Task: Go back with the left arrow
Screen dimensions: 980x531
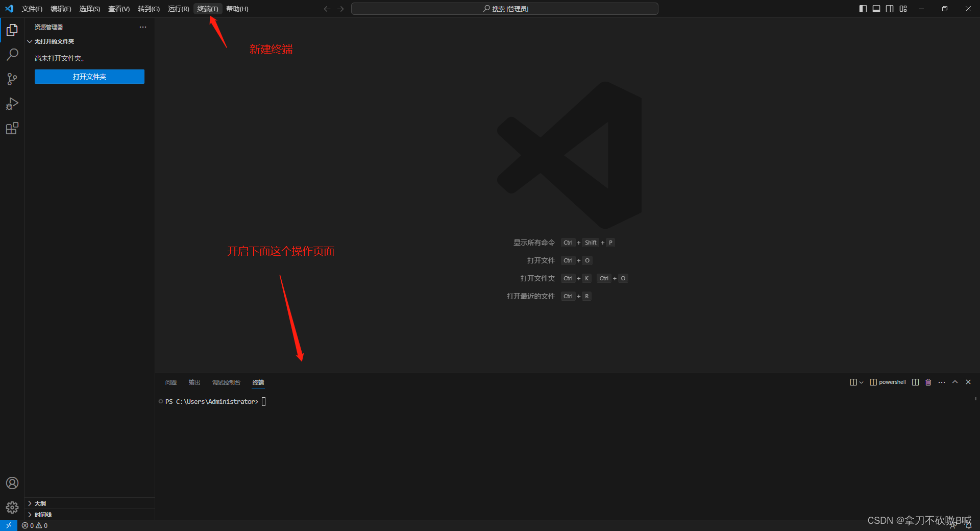Action: click(x=327, y=9)
